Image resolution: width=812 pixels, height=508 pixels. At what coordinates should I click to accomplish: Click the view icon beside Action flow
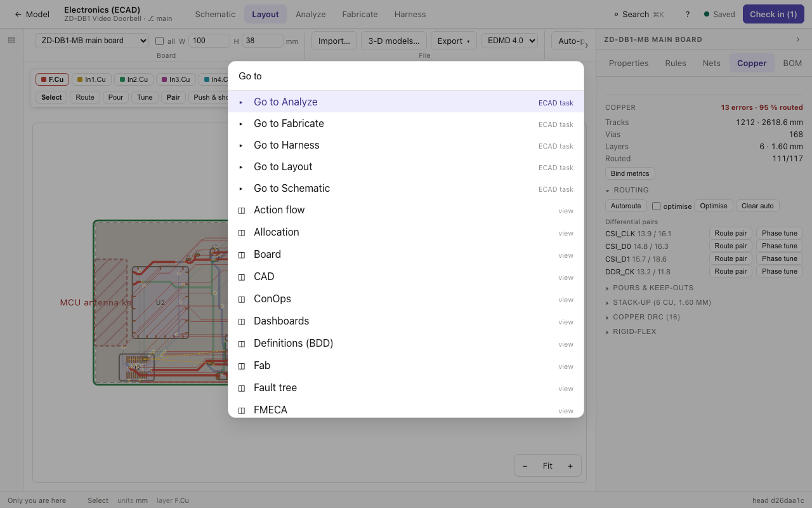(x=241, y=210)
